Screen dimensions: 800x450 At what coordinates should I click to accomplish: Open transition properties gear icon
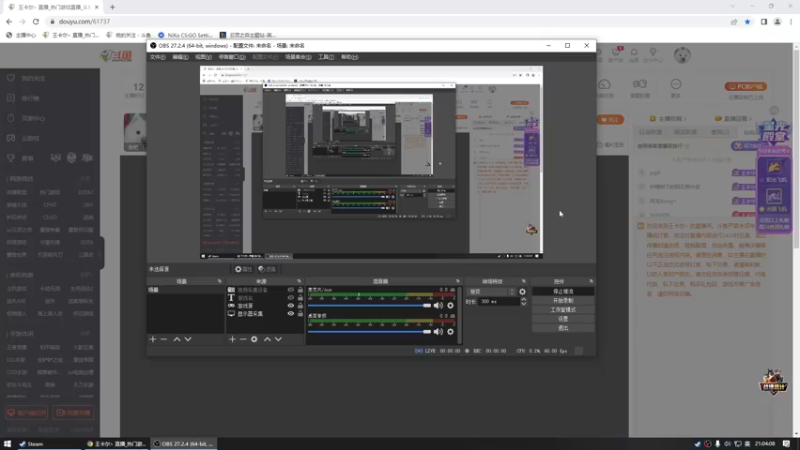pos(522,292)
